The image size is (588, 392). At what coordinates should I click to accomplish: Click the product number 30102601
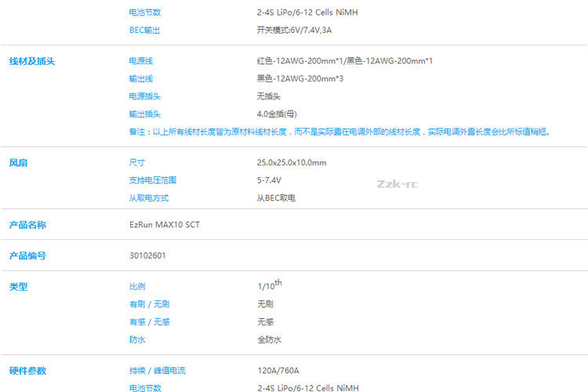pyautogui.click(x=147, y=256)
